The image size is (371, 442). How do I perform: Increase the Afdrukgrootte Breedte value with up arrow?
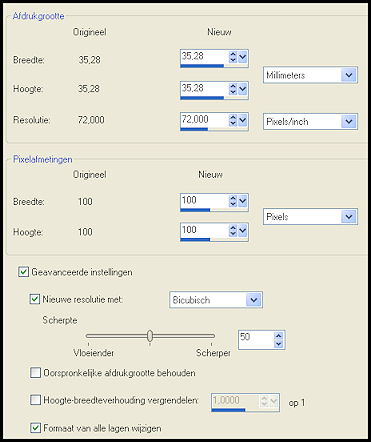(233, 54)
